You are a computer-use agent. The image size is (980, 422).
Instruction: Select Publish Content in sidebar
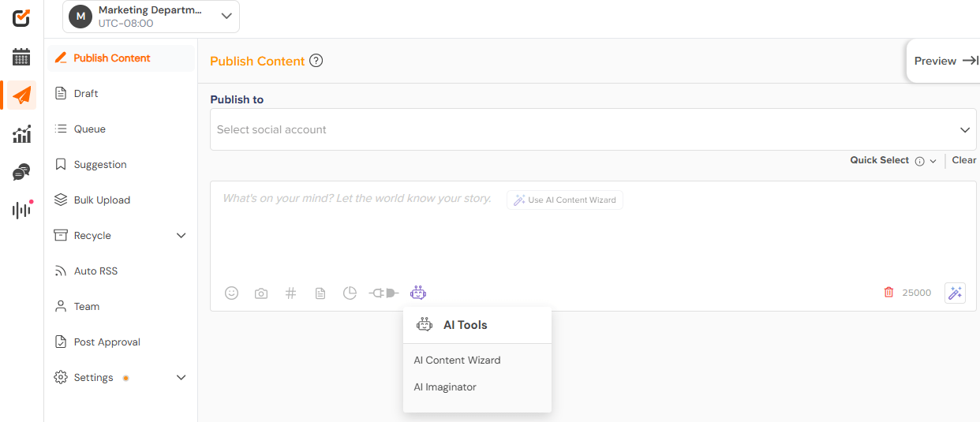point(121,58)
